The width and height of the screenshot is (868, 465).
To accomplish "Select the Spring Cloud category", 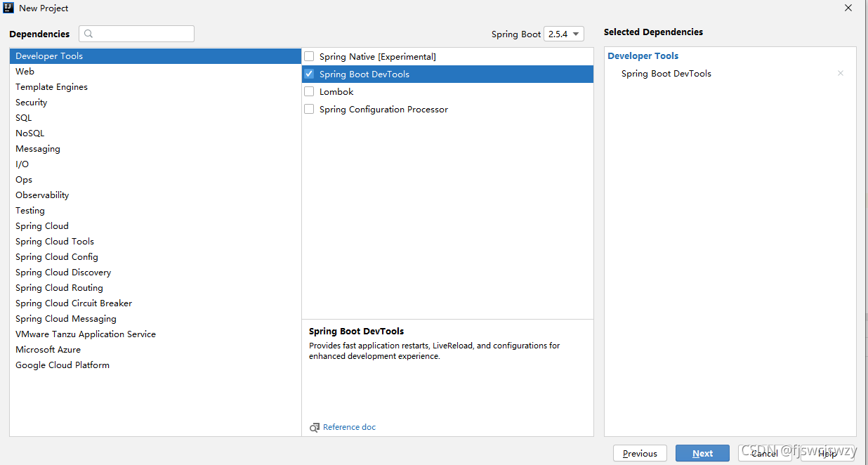I will coord(155,226).
